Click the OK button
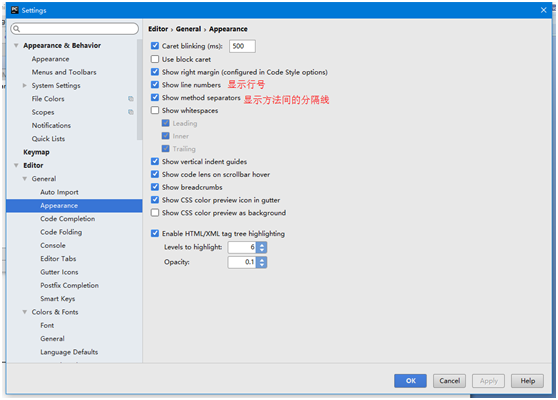Image resolution: width=558 pixels, height=400 pixels. (x=410, y=381)
